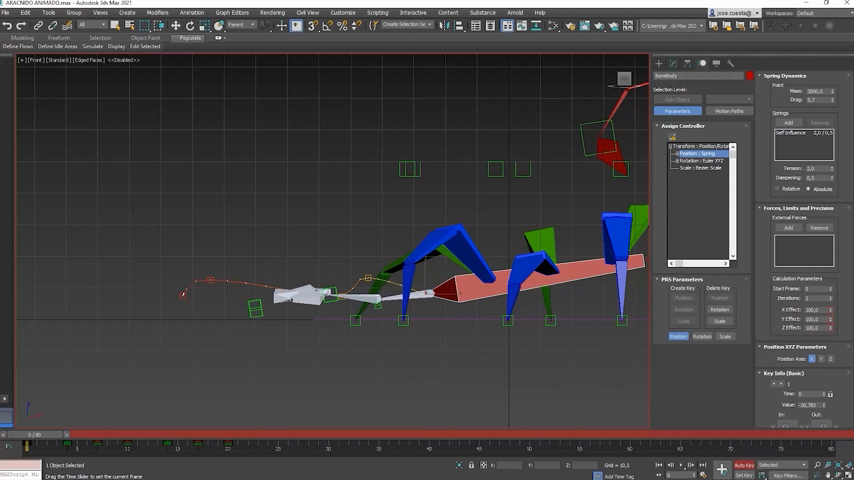The image size is (854, 480).
Task: Click the Align tool icon
Action: tap(459, 26)
